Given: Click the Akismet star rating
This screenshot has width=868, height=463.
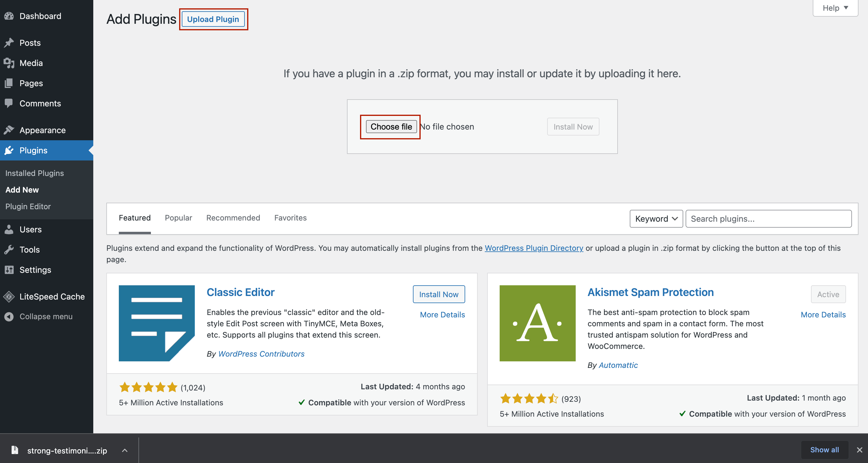Looking at the screenshot, I should [x=529, y=399].
